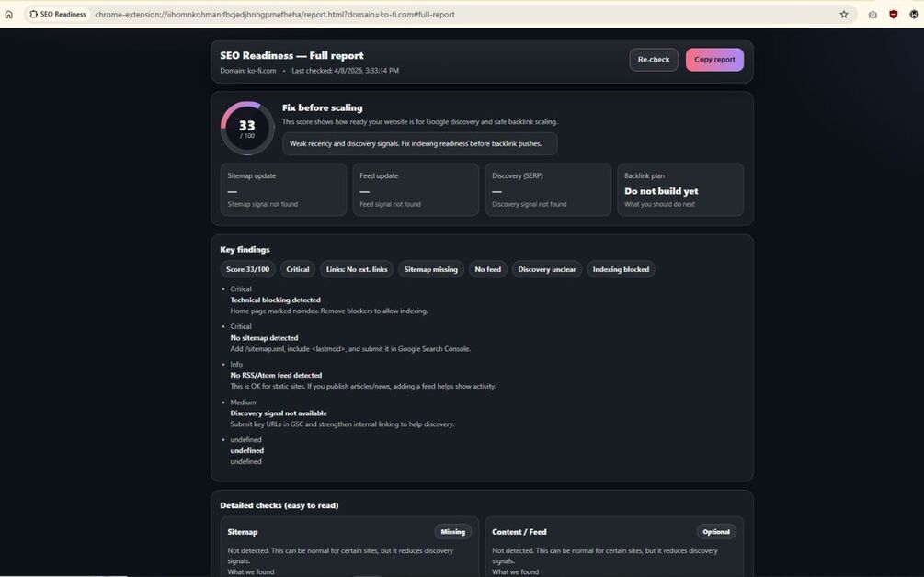
Task: Click 'Home page marked noindex' description
Action: [329, 311]
